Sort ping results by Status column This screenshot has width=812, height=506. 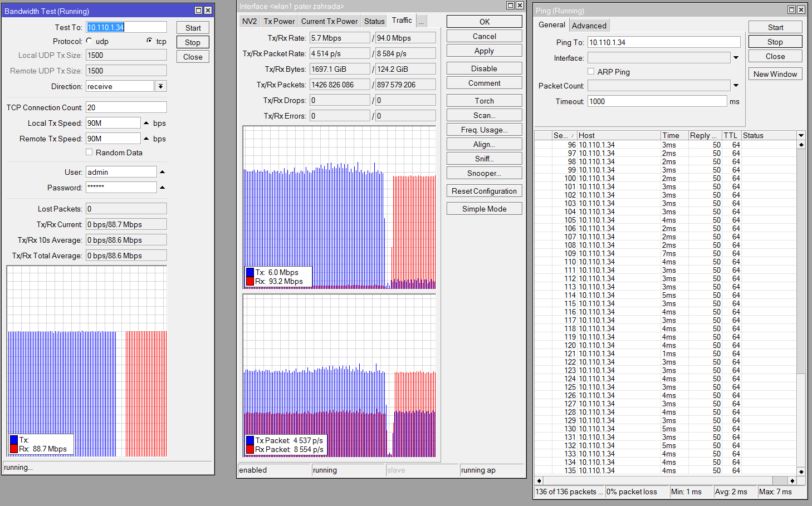click(769, 135)
